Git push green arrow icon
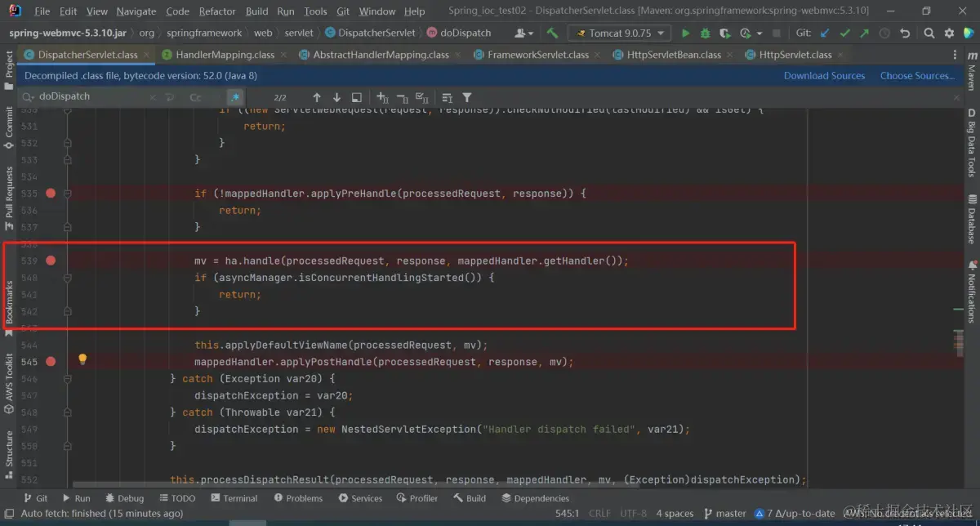Screen dimensions: 980x526 pos(864,33)
